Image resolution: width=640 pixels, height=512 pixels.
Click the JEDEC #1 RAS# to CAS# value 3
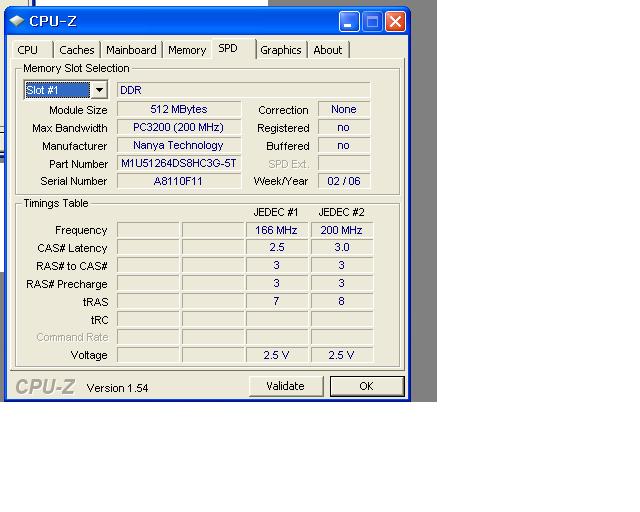coord(276,265)
